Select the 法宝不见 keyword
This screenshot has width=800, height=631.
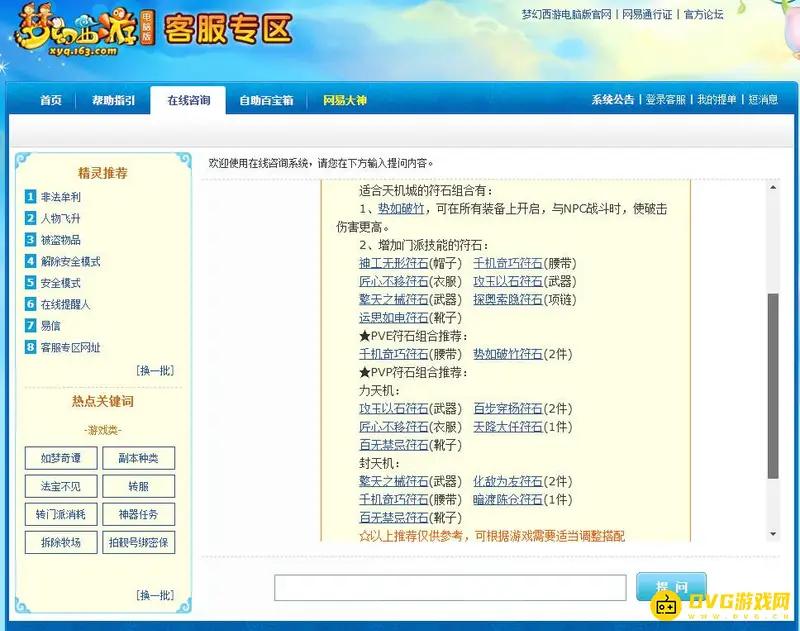click(x=61, y=486)
